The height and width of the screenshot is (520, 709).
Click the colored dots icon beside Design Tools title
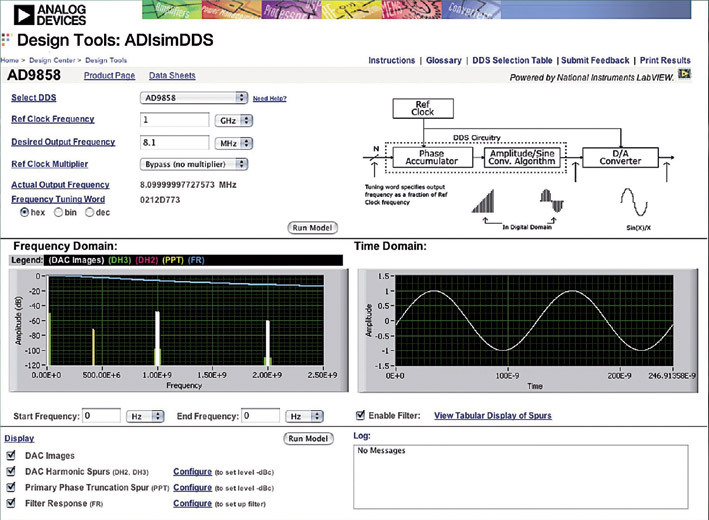[x=5, y=40]
